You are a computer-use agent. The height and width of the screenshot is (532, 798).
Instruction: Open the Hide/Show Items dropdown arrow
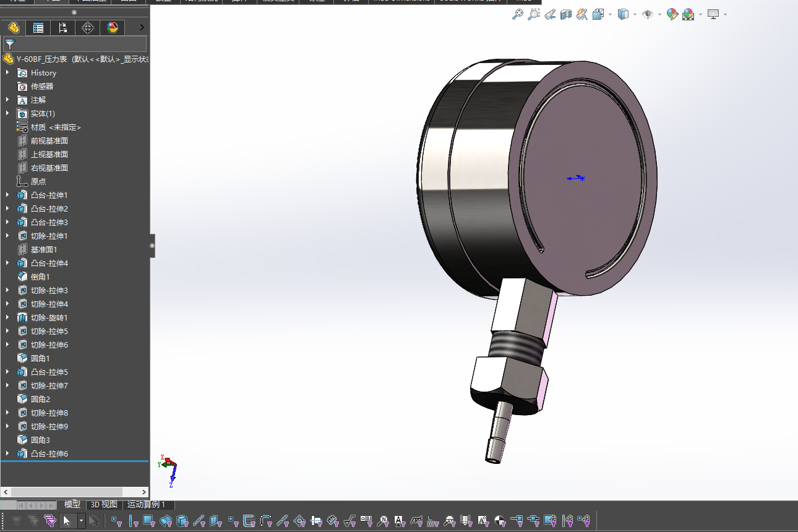coord(659,15)
